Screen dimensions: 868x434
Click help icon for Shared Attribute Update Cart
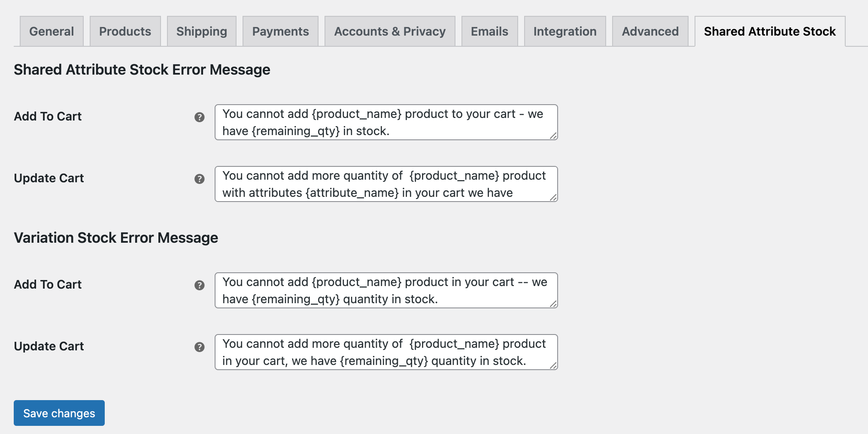coord(199,179)
